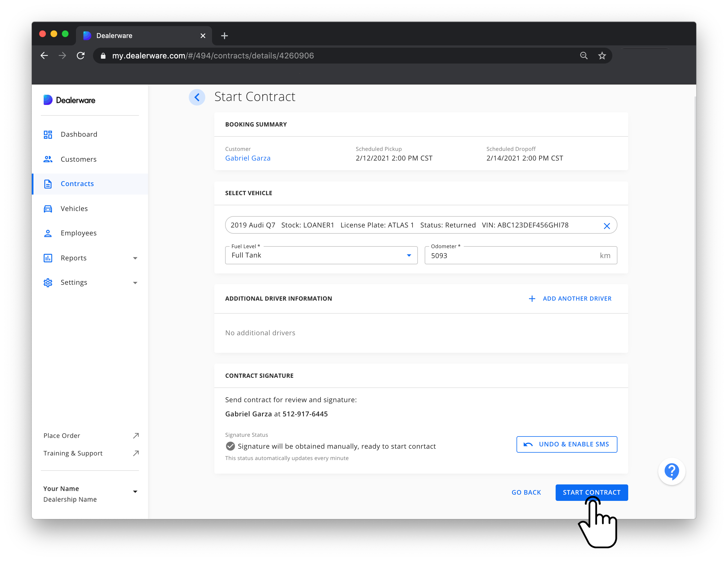Click the Scheduled Dropoff date '2/14/2021 2:00 PM CST'
Viewport: 728px width, 561px height.
click(x=524, y=158)
